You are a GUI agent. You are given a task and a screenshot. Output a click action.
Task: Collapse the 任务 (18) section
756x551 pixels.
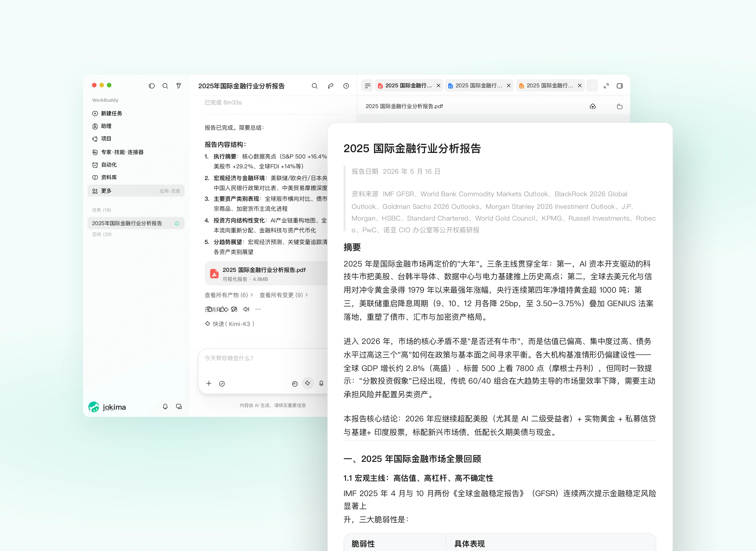[x=102, y=210]
